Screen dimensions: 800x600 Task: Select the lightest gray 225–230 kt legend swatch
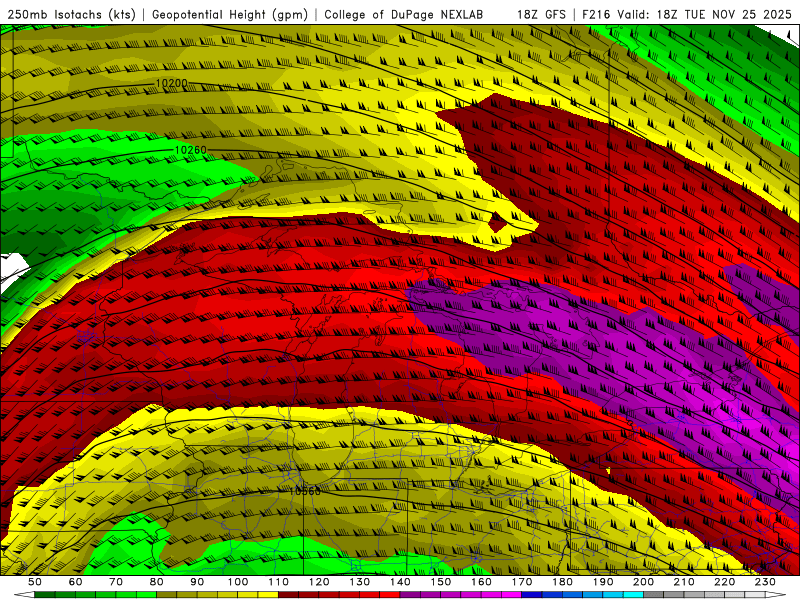(755, 595)
